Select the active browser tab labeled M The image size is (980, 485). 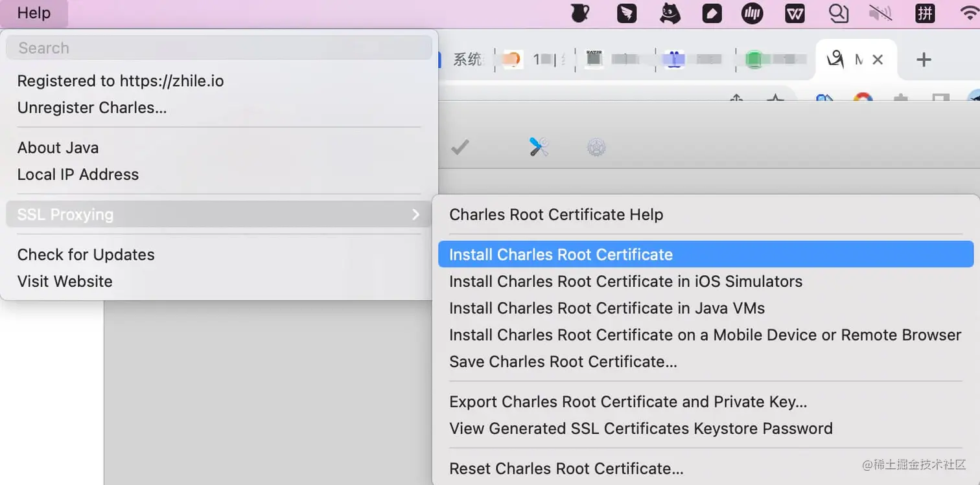click(x=856, y=60)
